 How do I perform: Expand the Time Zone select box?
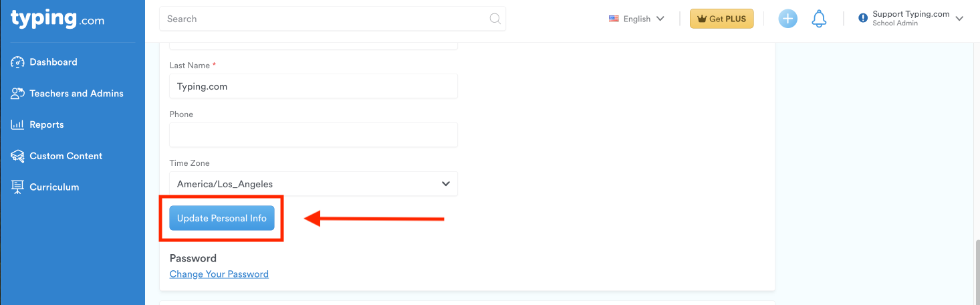point(314,184)
